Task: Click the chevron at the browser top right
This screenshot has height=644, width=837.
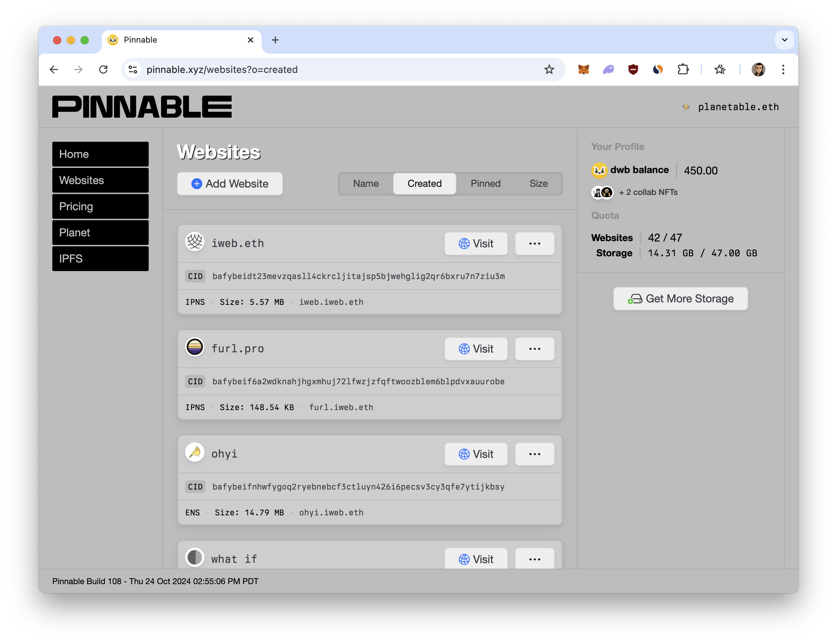Action: pos(784,40)
